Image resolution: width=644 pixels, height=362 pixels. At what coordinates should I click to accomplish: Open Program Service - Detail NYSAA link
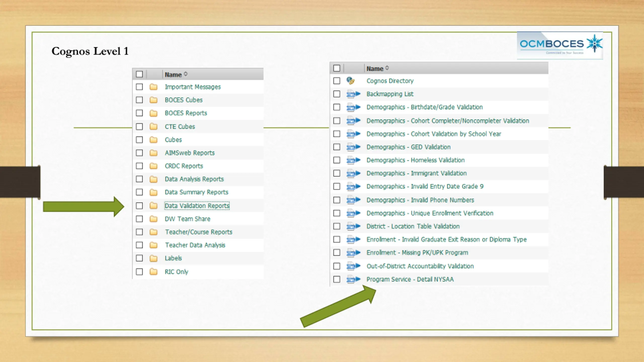[410, 279]
